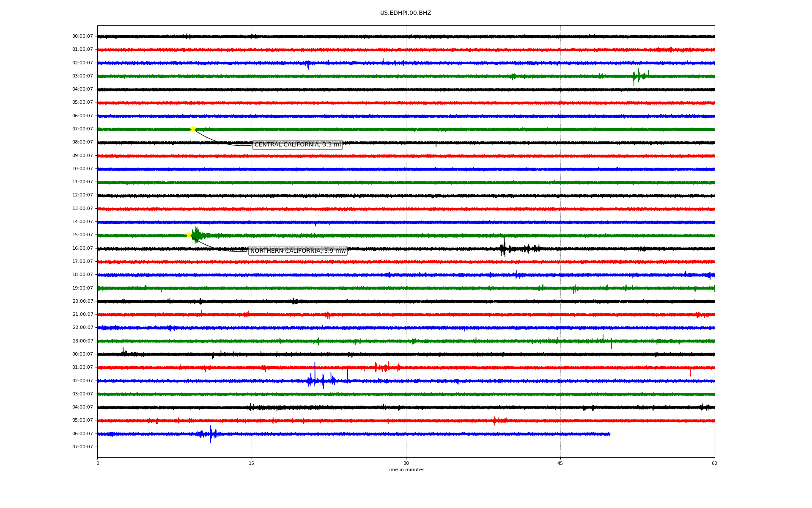Click the 16:00:07 row label

[x=82, y=248]
